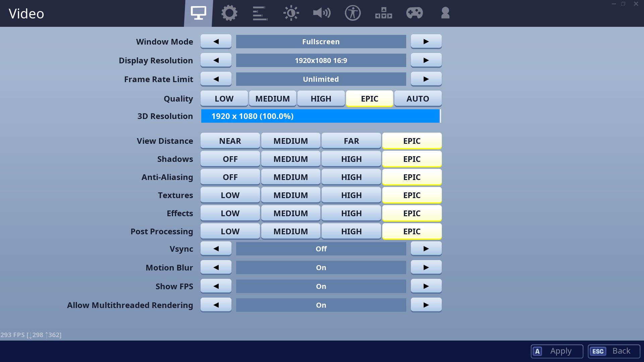
Task: Open the Audio speaker settings tab
Action: pyautogui.click(x=322, y=13)
